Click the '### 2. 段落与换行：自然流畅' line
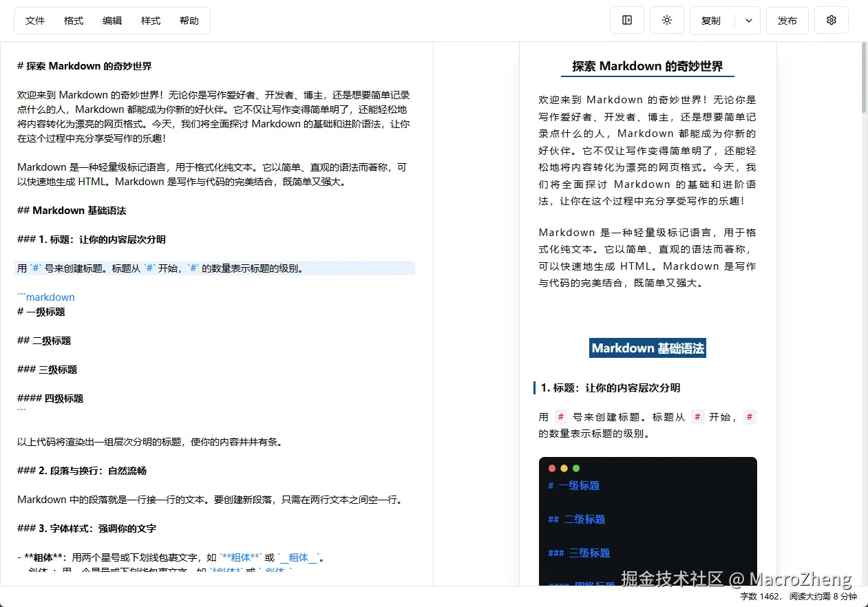Viewport: 868px width, 607px height. point(82,471)
